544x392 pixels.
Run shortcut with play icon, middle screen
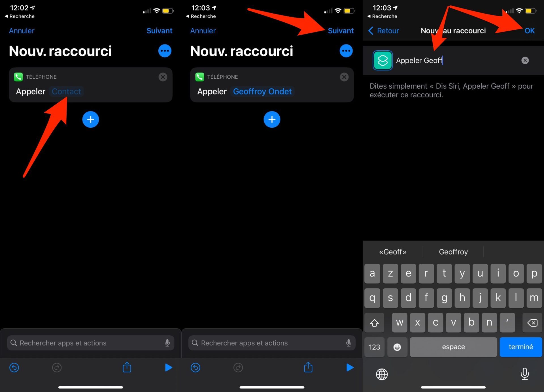click(x=350, y=367)
